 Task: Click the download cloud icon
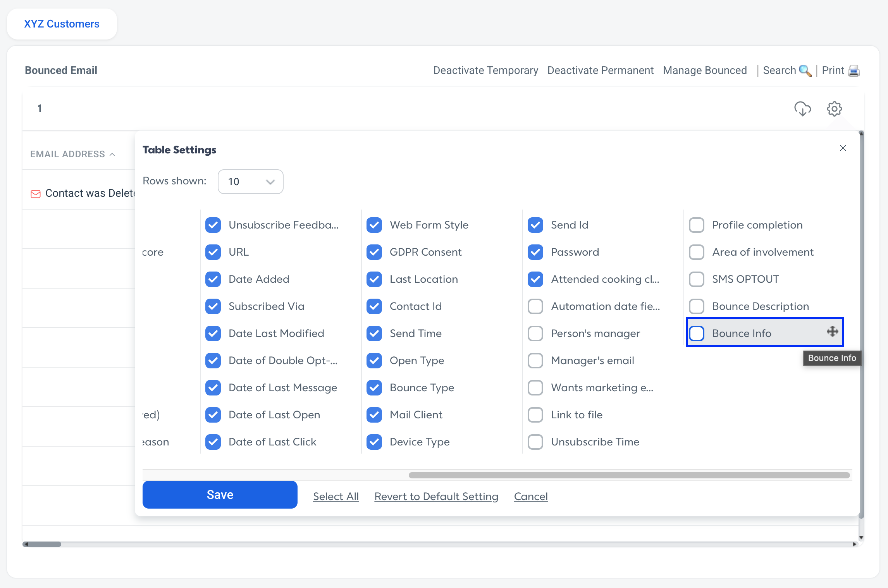[x=802, y=109]
